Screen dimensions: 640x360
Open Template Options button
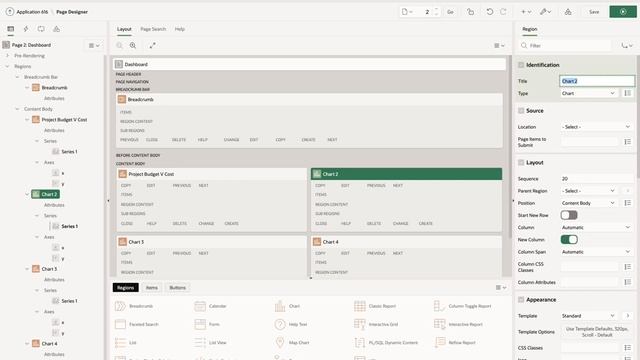597,332
